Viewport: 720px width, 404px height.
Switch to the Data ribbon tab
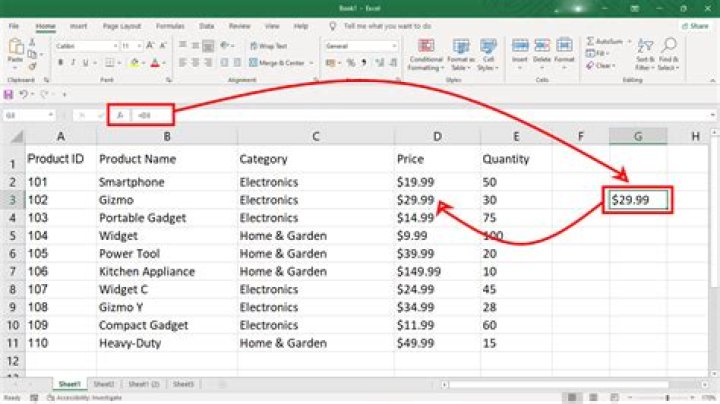tap(207, 26)
